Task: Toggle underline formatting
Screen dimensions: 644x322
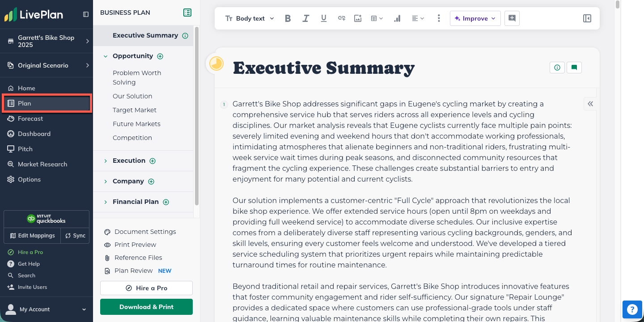Action: coord(324,18)
